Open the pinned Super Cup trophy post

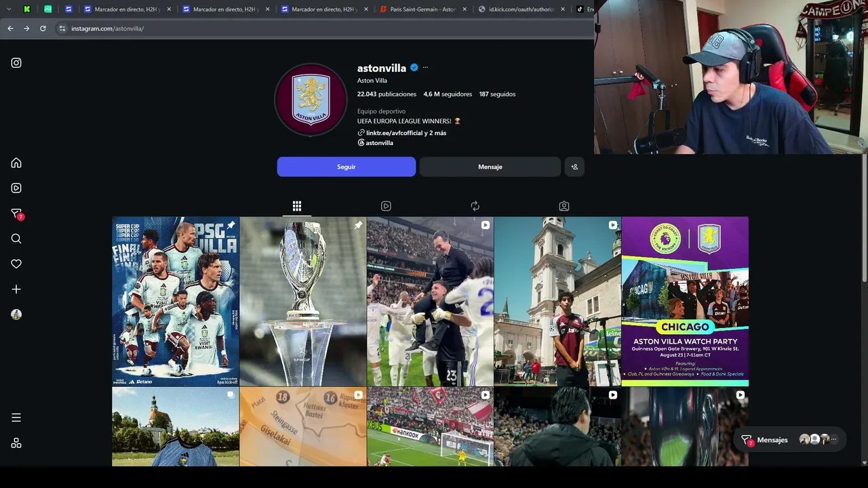(303, 302)
